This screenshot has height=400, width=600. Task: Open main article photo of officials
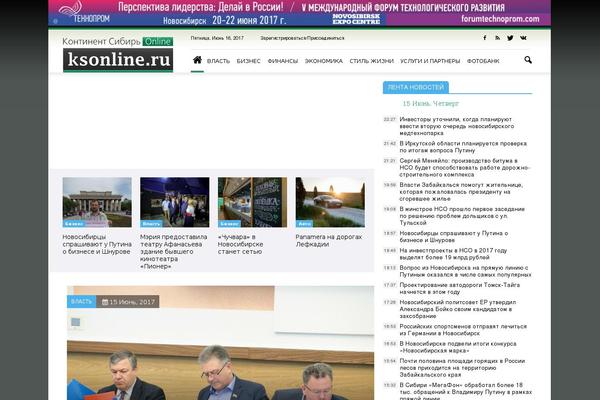point(220,343)
